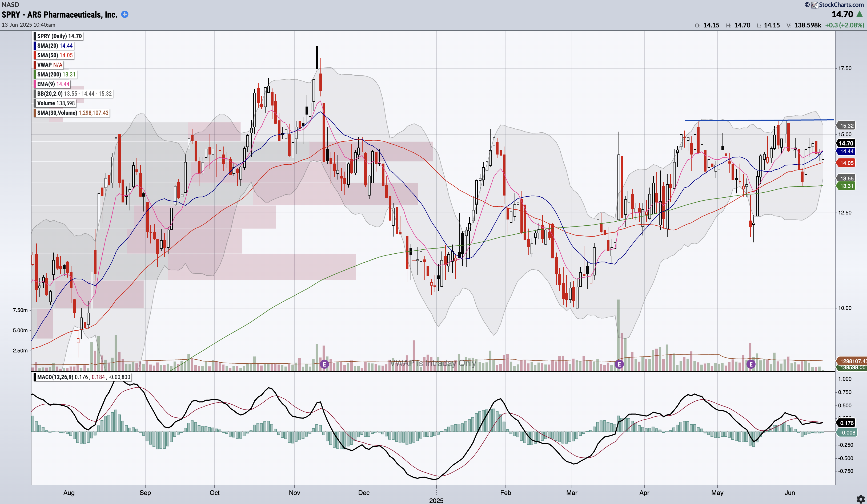The image size is (867, 504).
Task: Click the NASD exchange label
Action: tap(10, 5)
